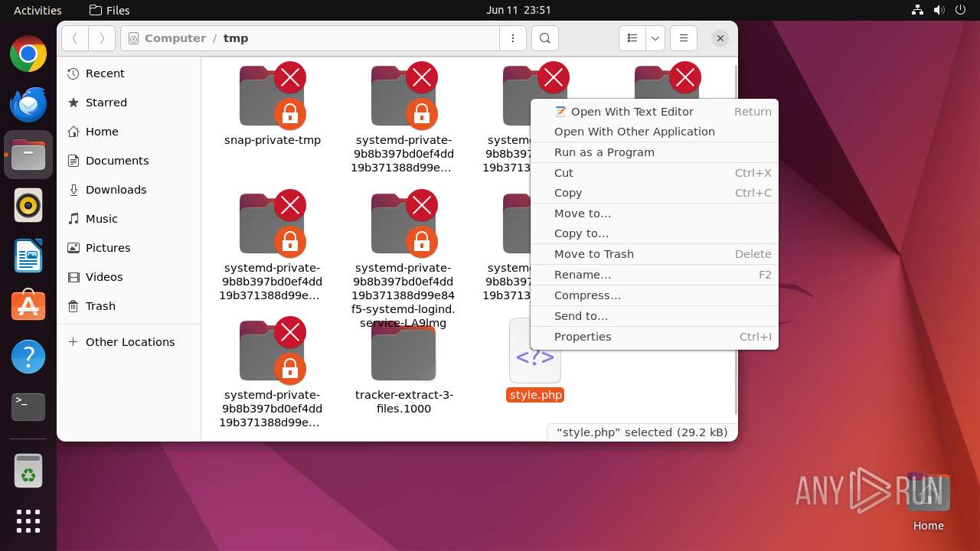Open Starred in the sidebar
The height and width of the screenshot is (551, 980).
click(x=129, y=103)
